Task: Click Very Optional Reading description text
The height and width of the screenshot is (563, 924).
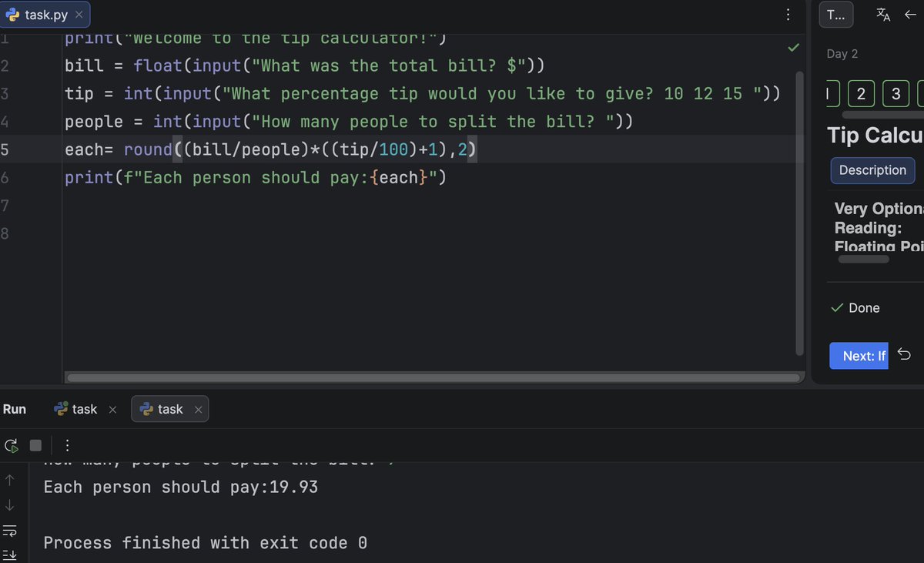Action: coord(879,227)
